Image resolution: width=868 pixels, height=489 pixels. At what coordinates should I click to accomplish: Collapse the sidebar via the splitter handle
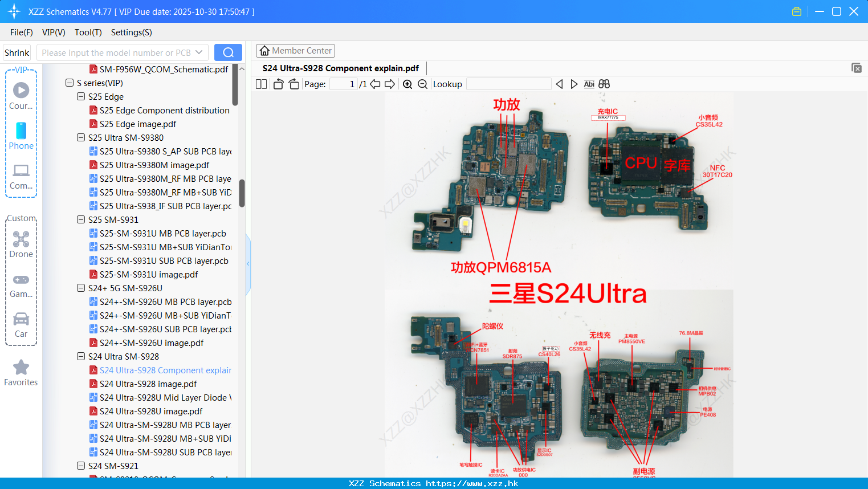[248, 264]
